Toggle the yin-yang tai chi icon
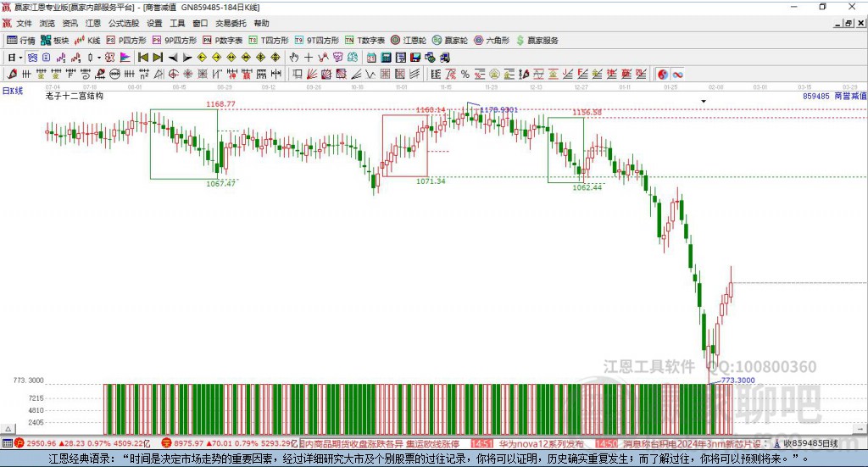This screenshot has height=467, width=868. [663, 74]
